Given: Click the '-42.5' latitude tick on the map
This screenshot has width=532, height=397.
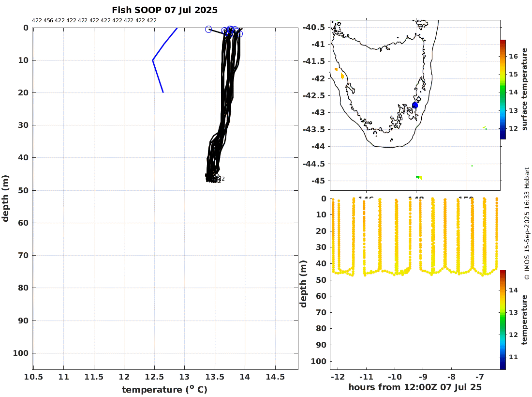Looking at the screenshot, I should click(x=313, y=95).
